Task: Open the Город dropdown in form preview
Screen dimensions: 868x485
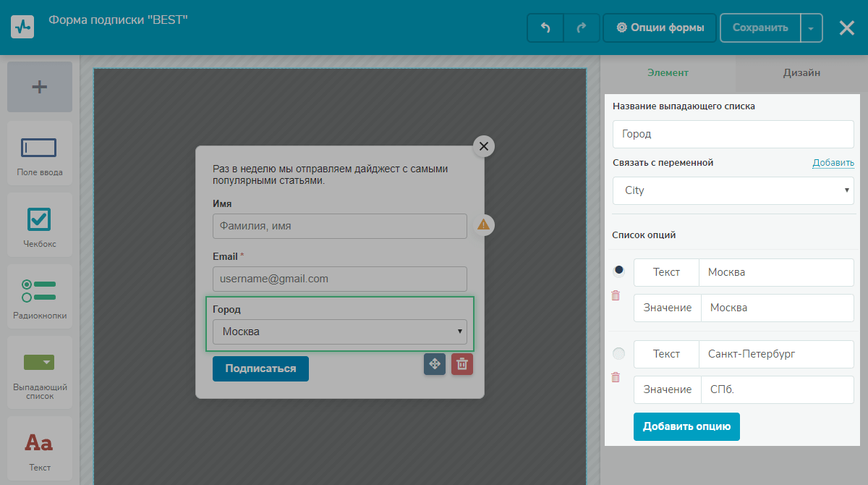Action: [340, 332]
